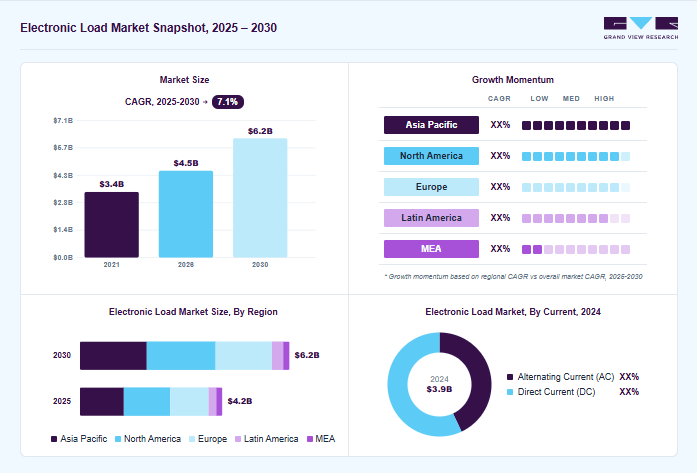The height and width of the screenshot is (473, 697).
Task: Click the Latin America momentum squares row
Action: (576, 218)
